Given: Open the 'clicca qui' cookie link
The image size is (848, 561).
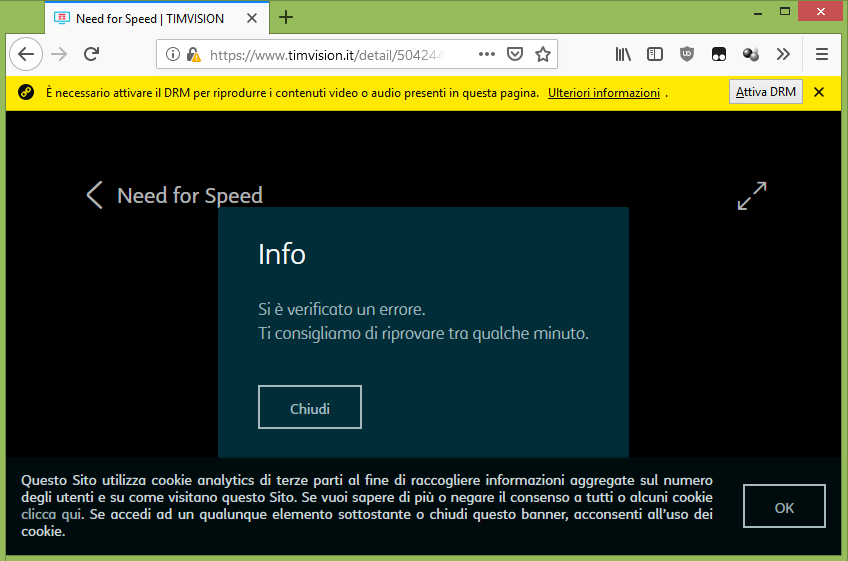Looking at the screenshot, I should point(52,514).
